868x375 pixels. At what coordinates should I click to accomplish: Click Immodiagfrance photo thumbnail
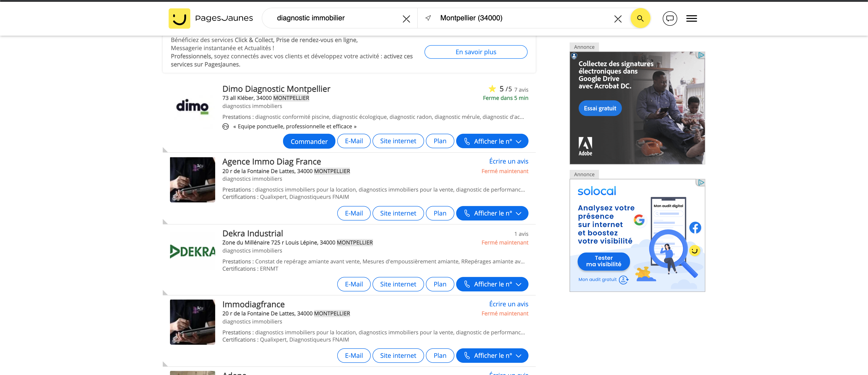(192, 322)
